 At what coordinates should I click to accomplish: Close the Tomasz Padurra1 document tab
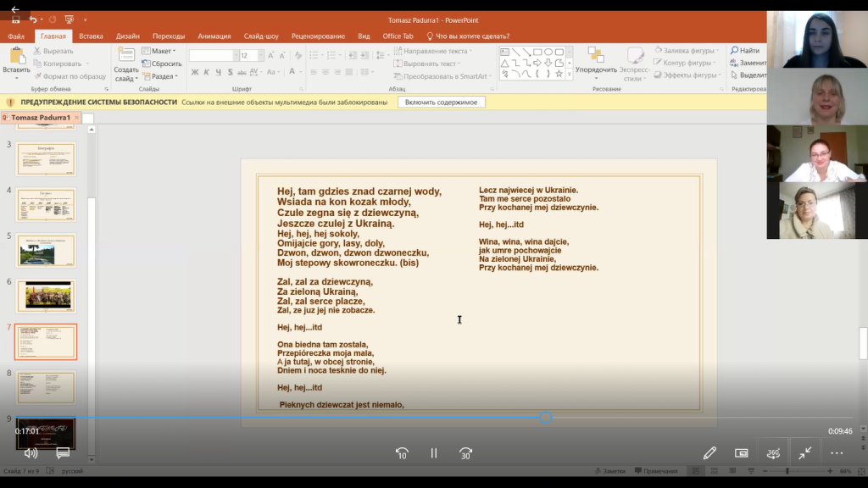[76, 117]
